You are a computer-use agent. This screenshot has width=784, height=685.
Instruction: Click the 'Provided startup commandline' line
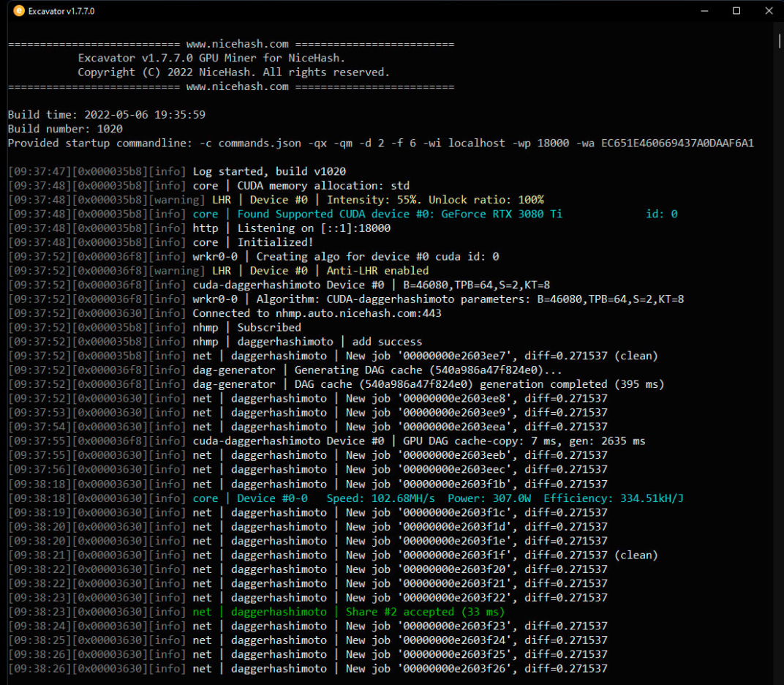pyautogui.click(x=380, y=143)
